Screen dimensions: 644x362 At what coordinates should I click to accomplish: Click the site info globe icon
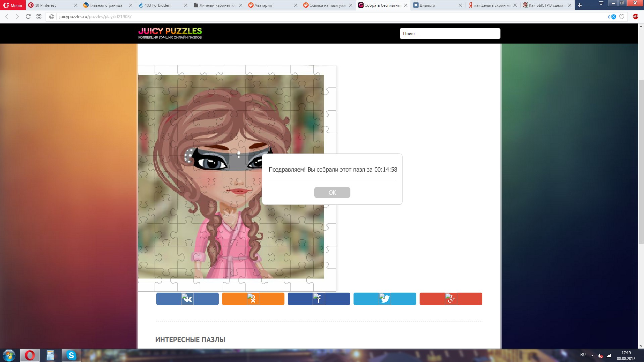(52, 17)
